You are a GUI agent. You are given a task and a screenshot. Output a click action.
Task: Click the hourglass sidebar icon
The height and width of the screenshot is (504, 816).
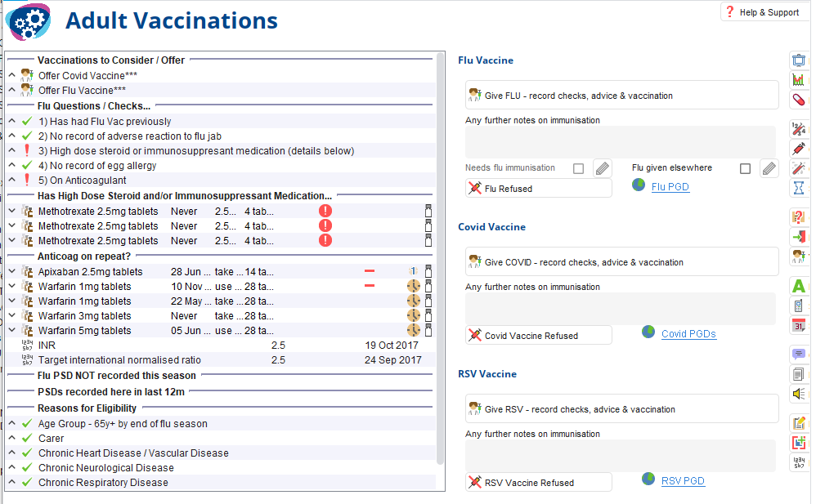coord(798,187)
